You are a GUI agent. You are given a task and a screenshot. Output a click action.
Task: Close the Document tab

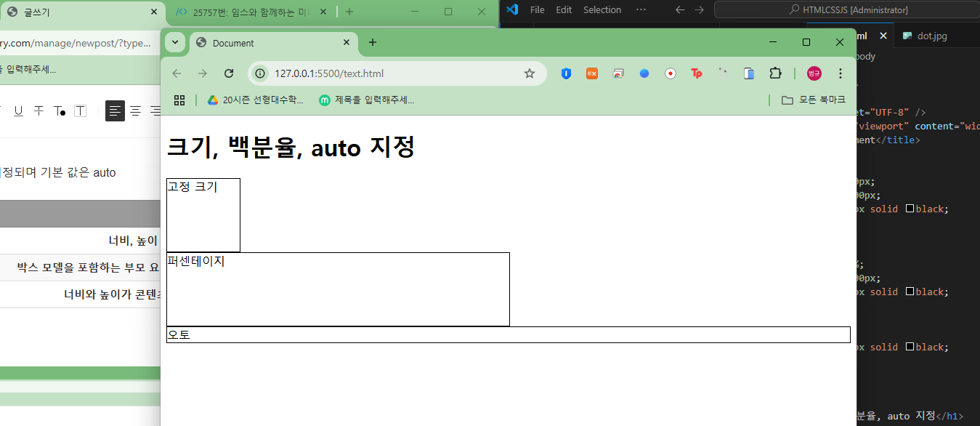347,43
